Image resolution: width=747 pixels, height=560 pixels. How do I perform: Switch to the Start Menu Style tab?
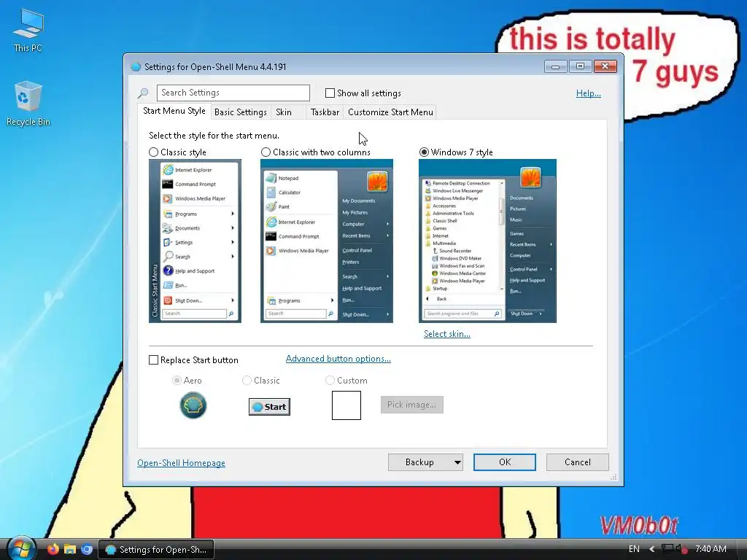point(174,111)
